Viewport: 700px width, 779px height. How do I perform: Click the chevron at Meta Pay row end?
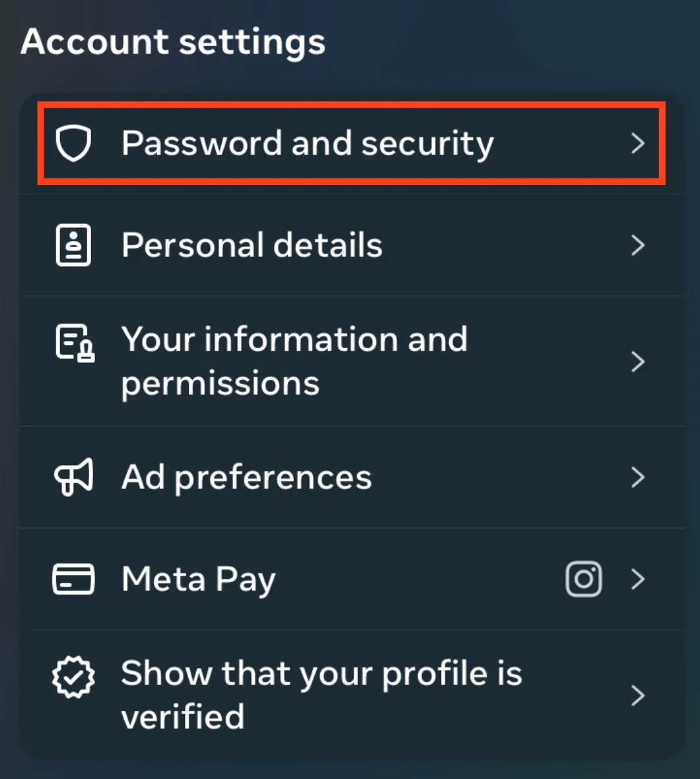point(637,579)
